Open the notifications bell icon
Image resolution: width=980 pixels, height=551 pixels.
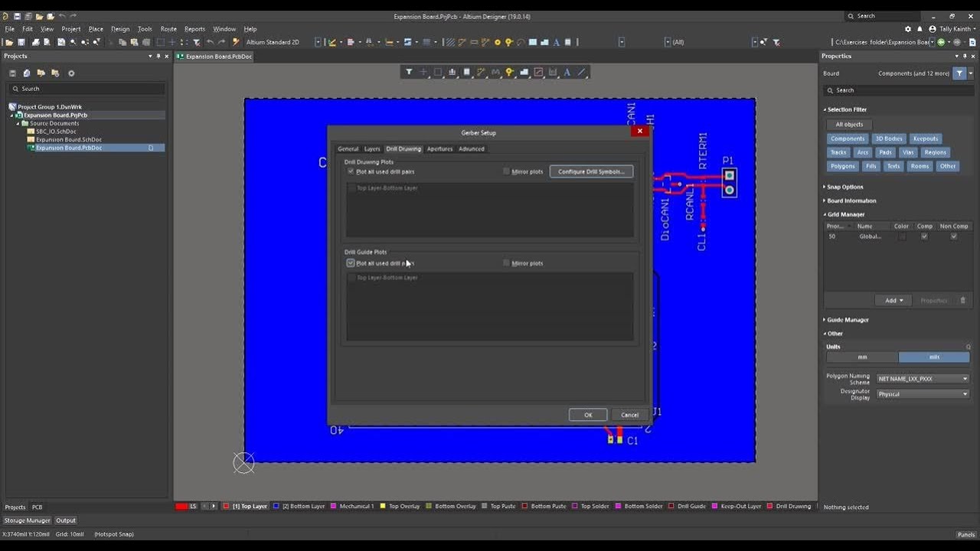point(920,29)
